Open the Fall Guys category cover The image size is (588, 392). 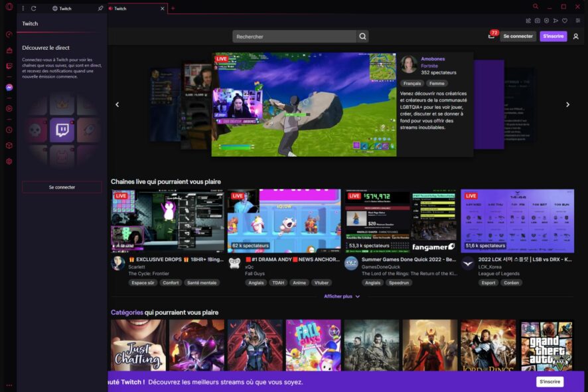[313, 345]
